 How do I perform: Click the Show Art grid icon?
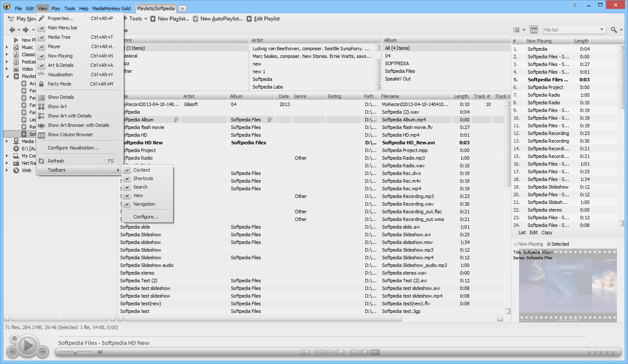point(41,107)
